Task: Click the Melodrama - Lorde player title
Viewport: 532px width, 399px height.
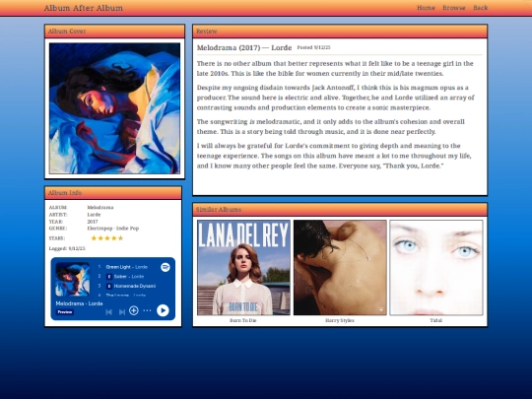Action: click(79, 303)
